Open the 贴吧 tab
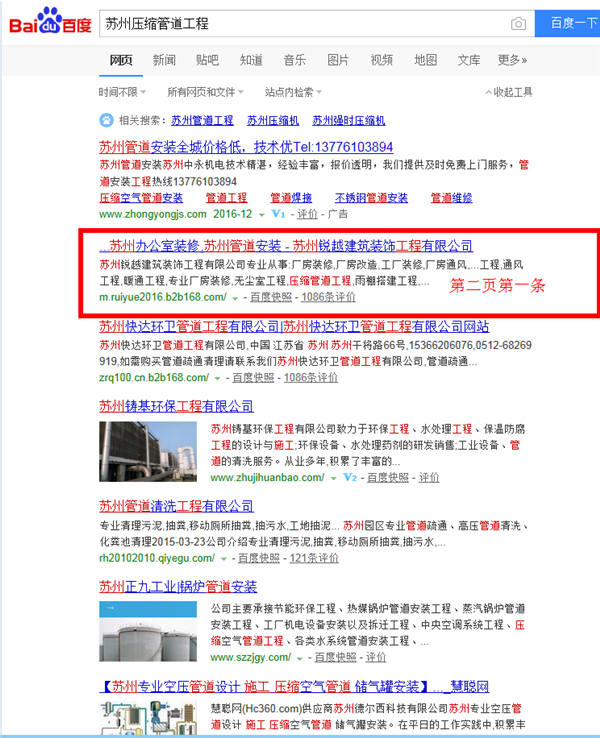This screenshot has height=738, width=600. click(x=208, y=60)
